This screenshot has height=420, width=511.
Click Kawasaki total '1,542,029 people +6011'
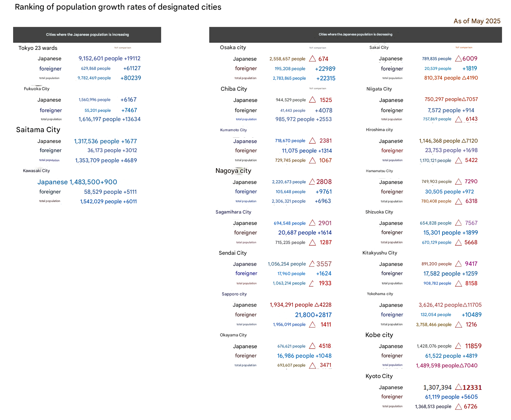tap(108, 201)
